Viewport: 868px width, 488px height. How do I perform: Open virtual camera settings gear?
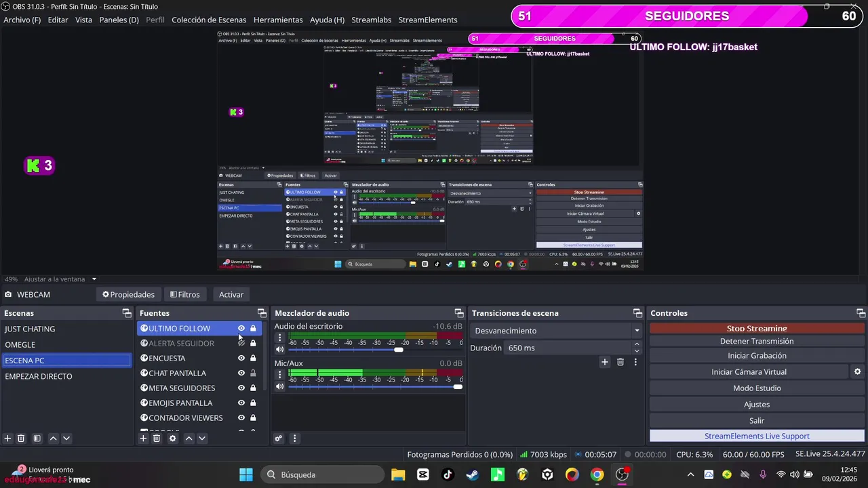[857, 371]
